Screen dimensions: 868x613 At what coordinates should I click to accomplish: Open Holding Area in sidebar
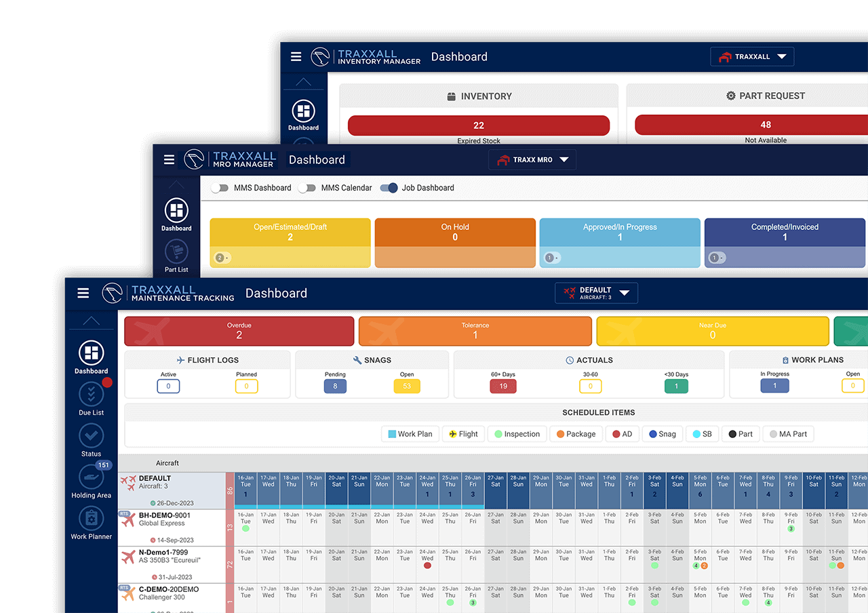(91, 481)
